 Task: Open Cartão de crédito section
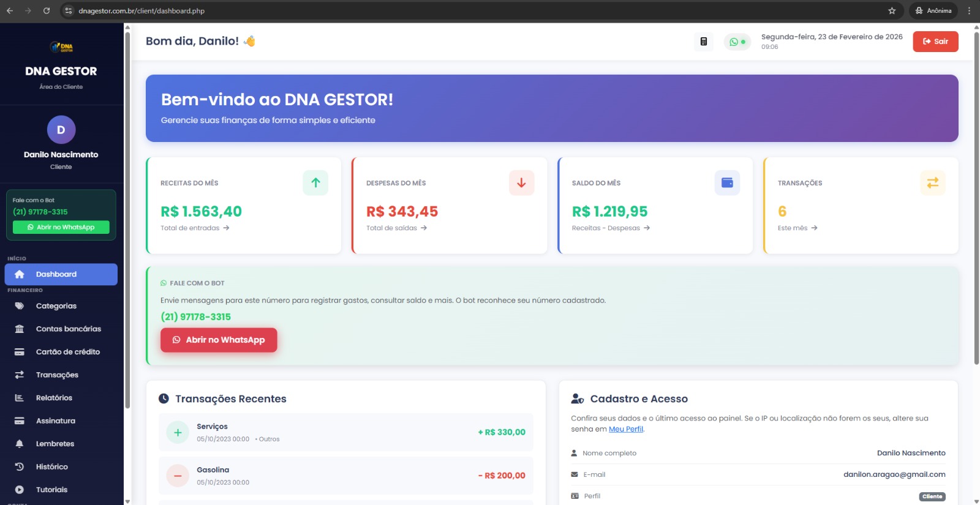coord(67,352)
